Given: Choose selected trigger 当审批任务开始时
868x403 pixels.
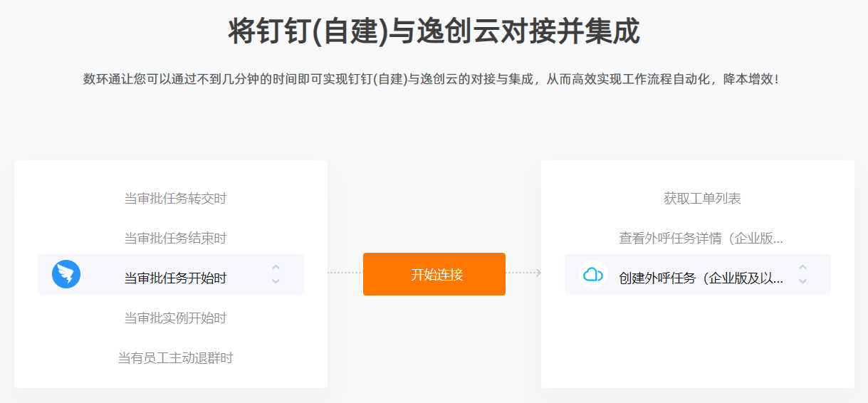Looking at the screenshot, I should [x=175, y=278].
